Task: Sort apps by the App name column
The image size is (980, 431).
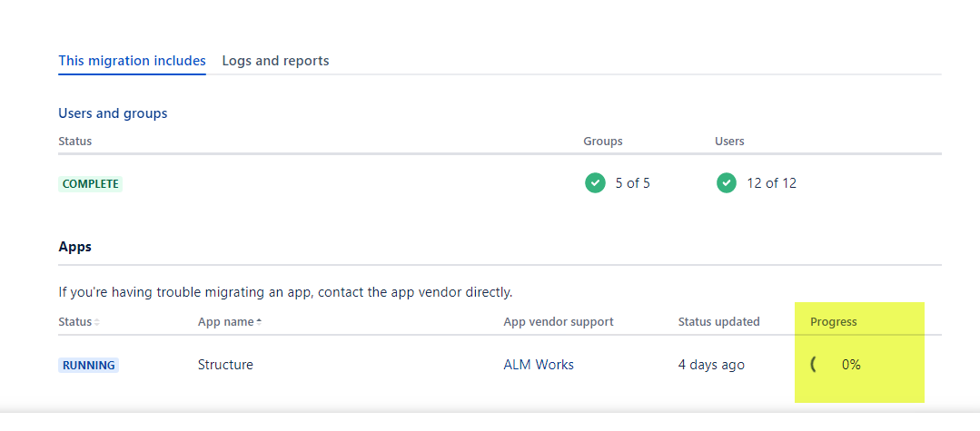Action: 230,322
